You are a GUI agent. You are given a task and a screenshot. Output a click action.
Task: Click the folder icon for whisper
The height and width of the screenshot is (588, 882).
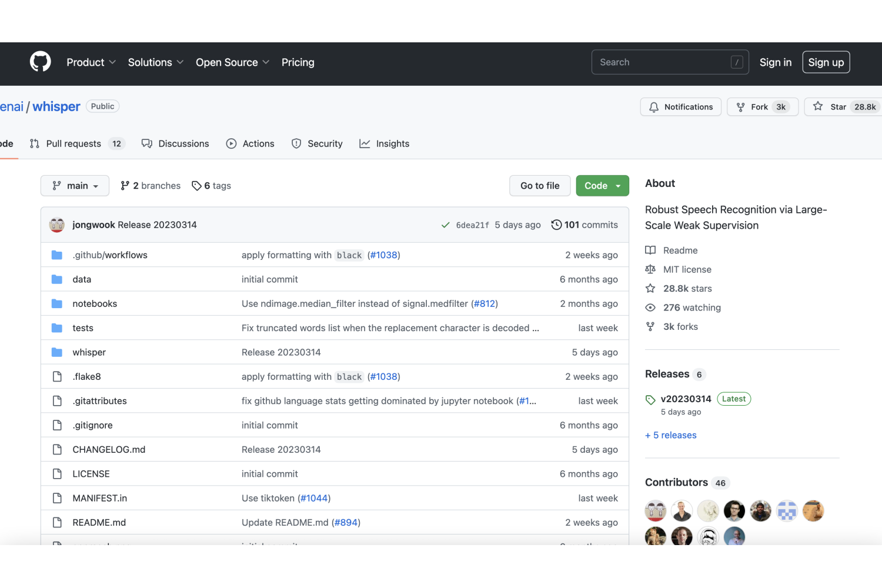coord(57,352)
